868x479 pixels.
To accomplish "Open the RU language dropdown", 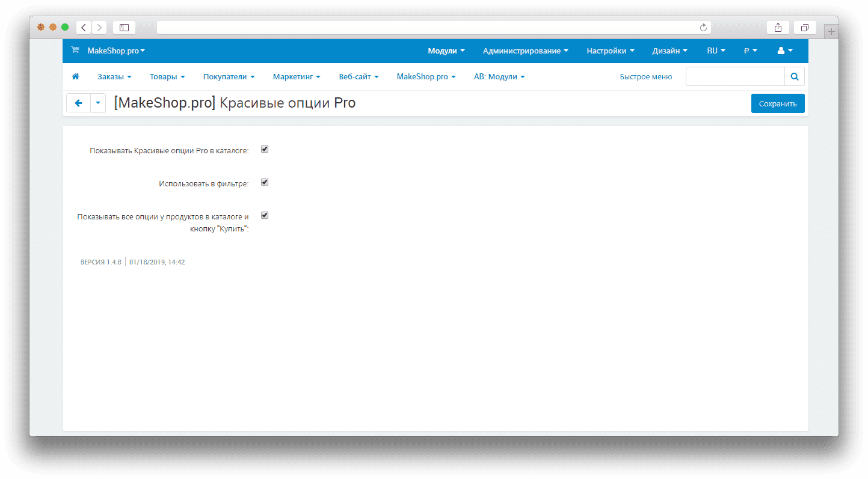I will pyautogui.click(x=716, y=51).
